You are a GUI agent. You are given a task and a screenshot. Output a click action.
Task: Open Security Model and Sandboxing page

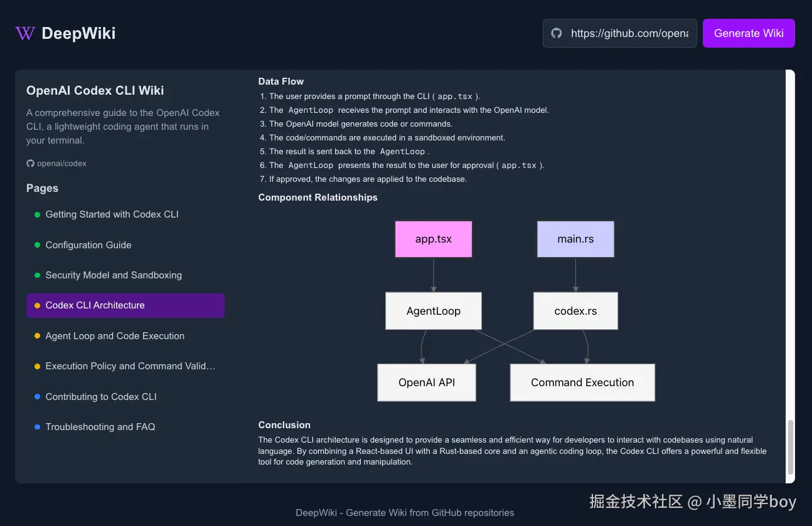tap(126, 275)
